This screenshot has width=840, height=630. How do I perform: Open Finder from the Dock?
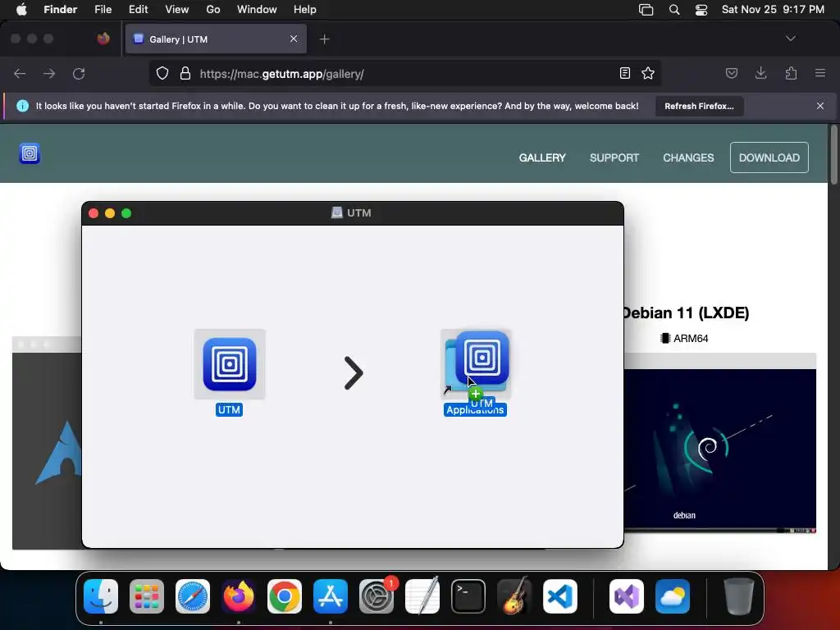click(101, 596)
